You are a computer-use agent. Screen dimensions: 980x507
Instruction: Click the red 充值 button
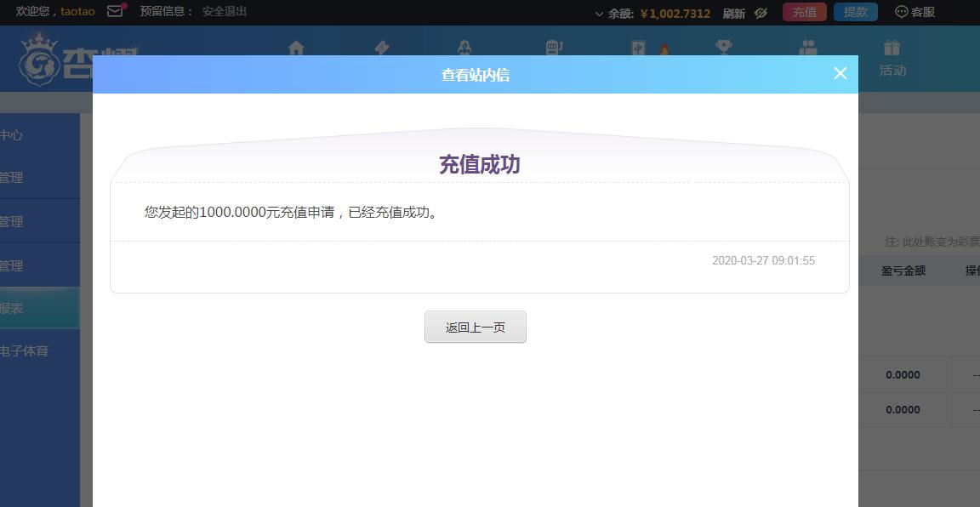[x=805, y=12]
